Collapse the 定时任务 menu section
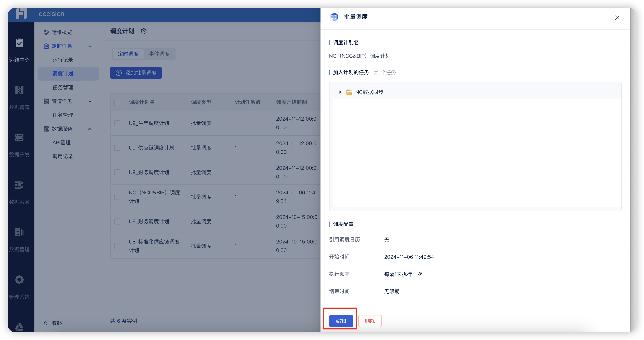 [90, 46]
